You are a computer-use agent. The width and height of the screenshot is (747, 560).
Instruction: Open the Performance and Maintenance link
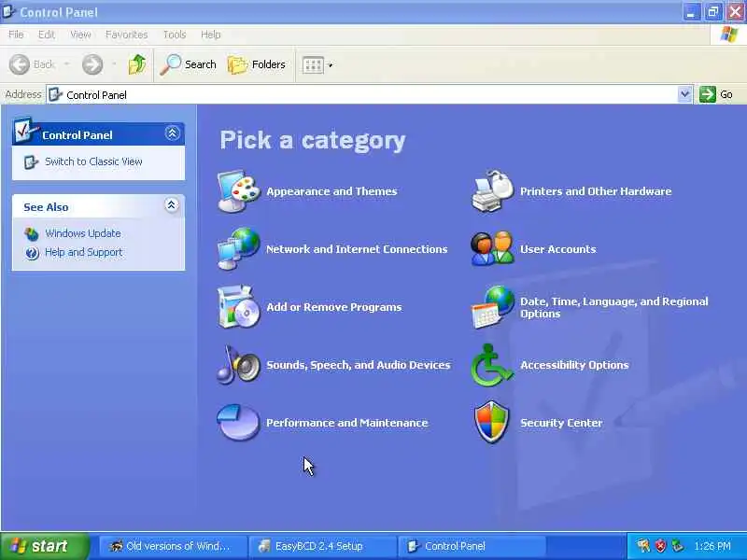[x=346, y=423]
